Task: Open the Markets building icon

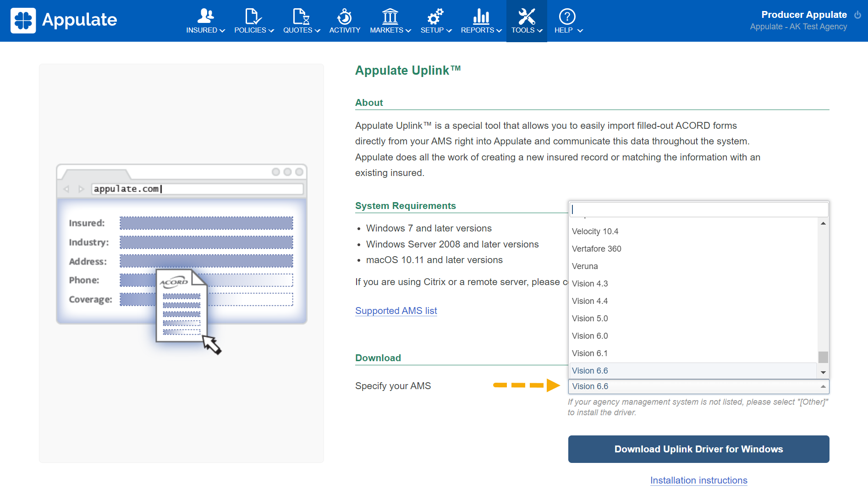Action: 390,16
